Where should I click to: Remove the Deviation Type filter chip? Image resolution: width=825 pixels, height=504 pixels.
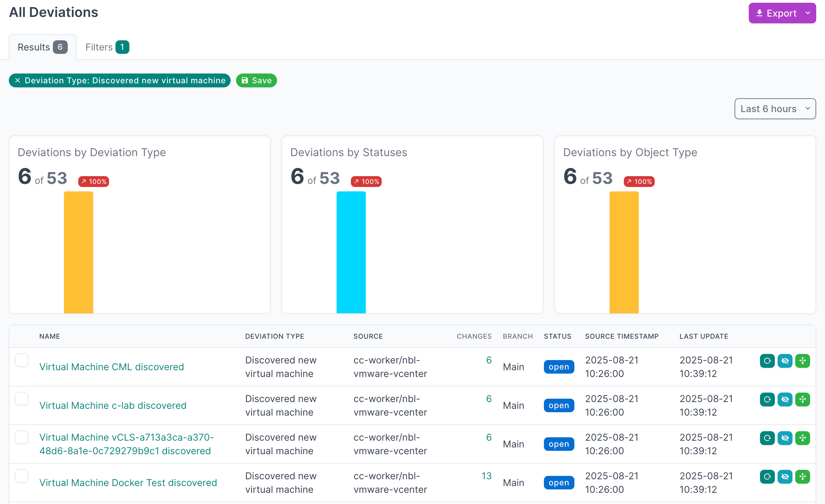click(18, 80)
